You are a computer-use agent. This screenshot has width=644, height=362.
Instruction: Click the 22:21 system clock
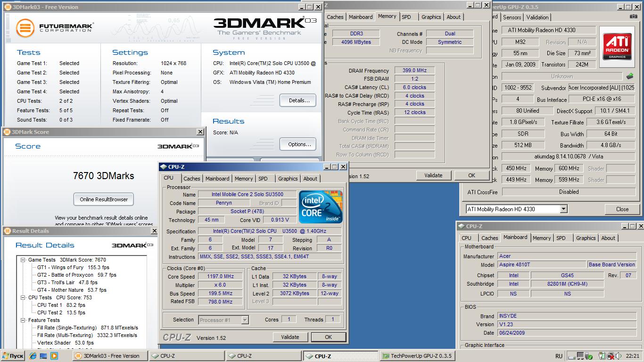(633, 356)
